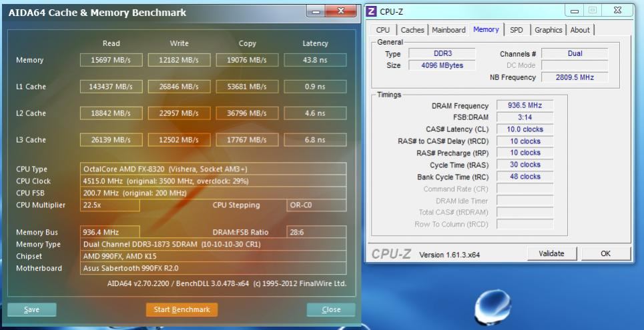Click the Validate button in CPU-Z
The image size is (644, 330).
552,253
